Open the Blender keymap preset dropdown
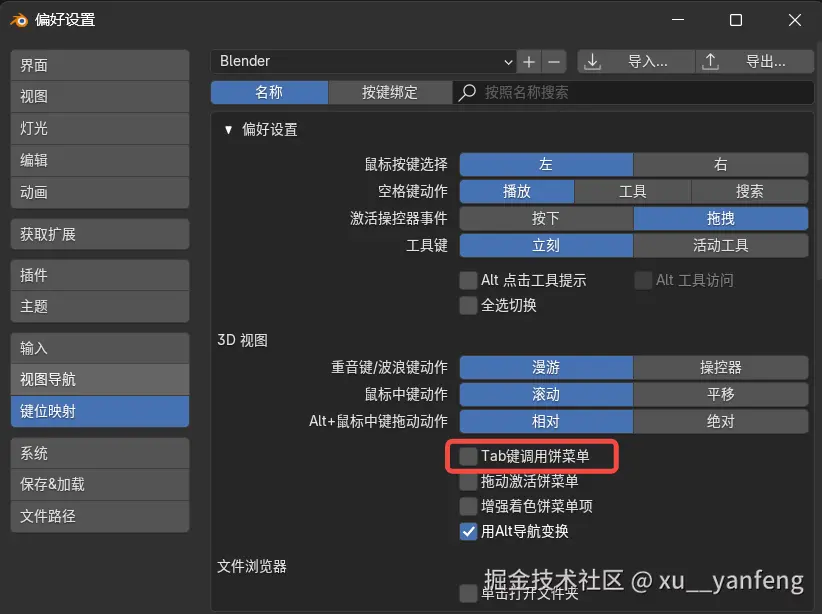The height and width of the screenshot is (614, 822). click(x=364, y=62)
